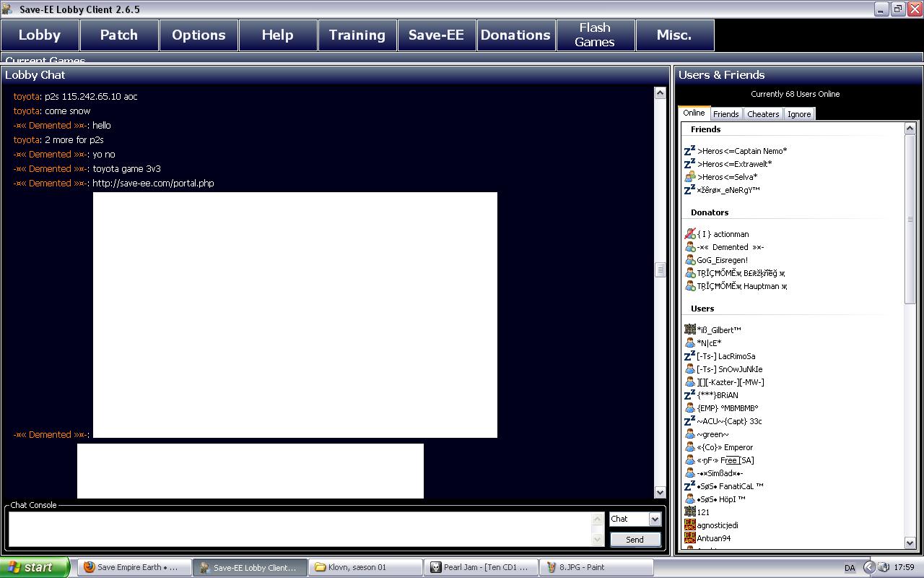Viewport: 924px width, 578px height.
Task: Open the Chat type dropdown
Action: click(654, 519)
